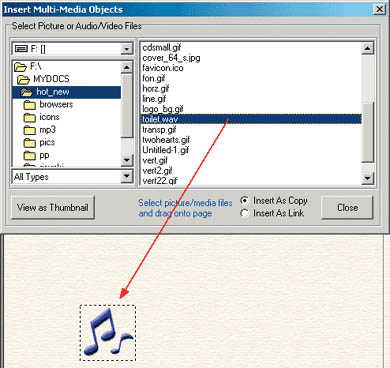This screenshot has height=368, width=390.
Task: Click the Close button
Action: (347, 208)
